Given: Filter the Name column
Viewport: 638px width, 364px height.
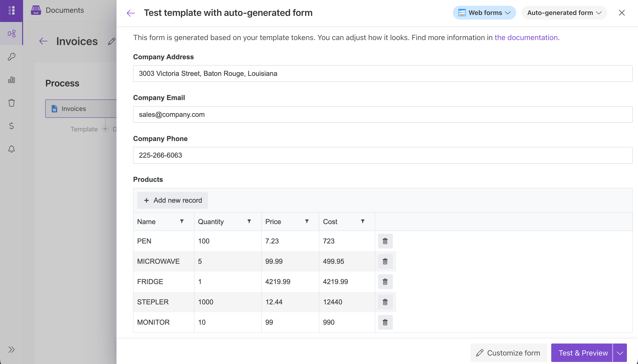Looking at the screenshot, I should pos(182,221).
